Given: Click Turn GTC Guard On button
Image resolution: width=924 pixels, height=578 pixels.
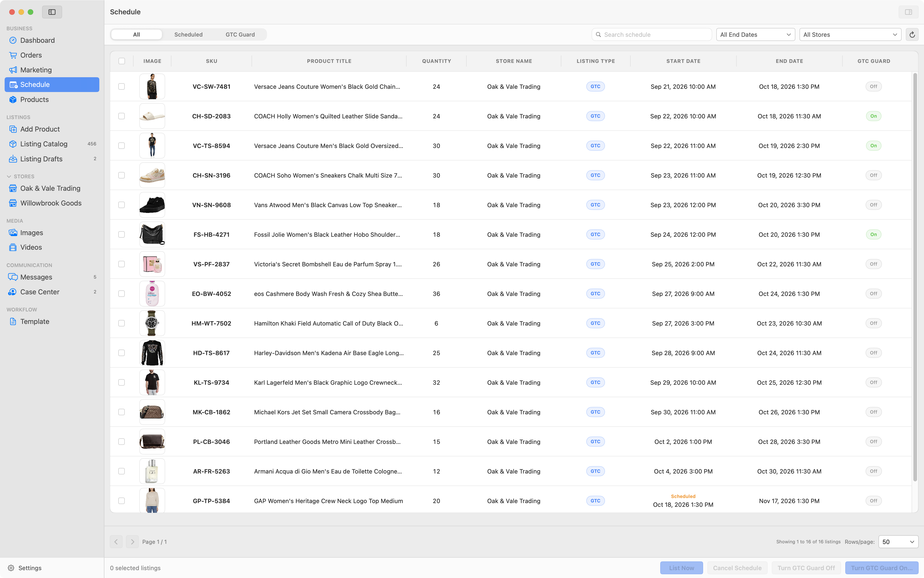Looking at the screenshot, I should (x=882, y=568).
